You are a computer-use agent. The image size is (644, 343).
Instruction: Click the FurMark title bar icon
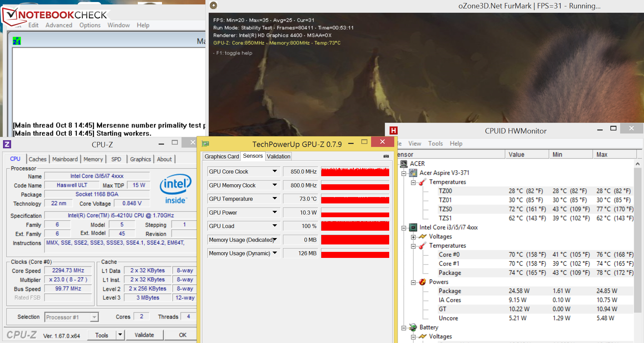[x=213, y=5]
